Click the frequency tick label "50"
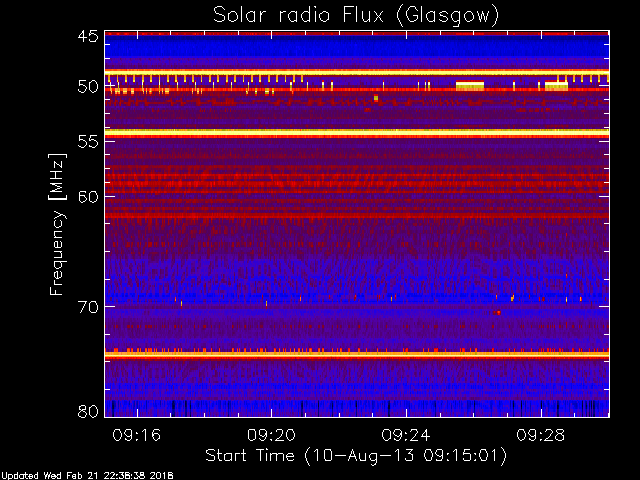Viewport: 640px width, 480px height. pyautogui.click(x=88, y=87)
